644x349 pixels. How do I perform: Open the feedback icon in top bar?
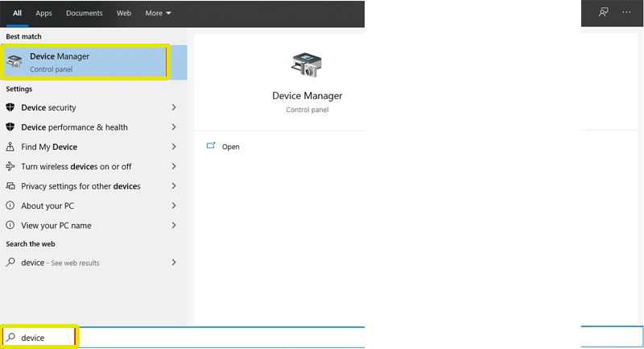point(603,12)
